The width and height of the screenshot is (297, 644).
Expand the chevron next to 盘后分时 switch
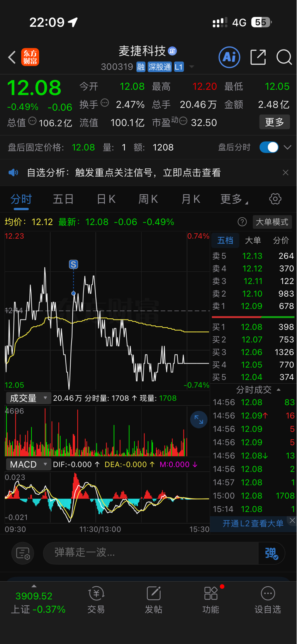point(287,147)
